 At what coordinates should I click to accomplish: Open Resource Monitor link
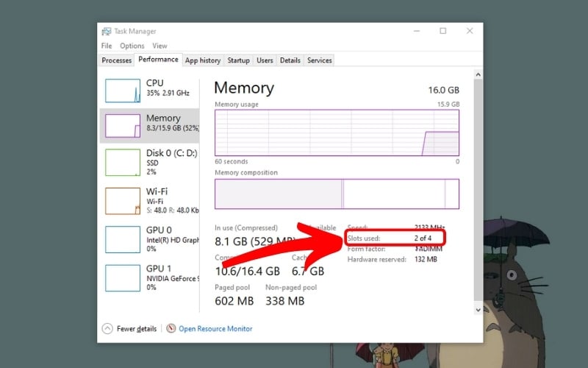215,329
